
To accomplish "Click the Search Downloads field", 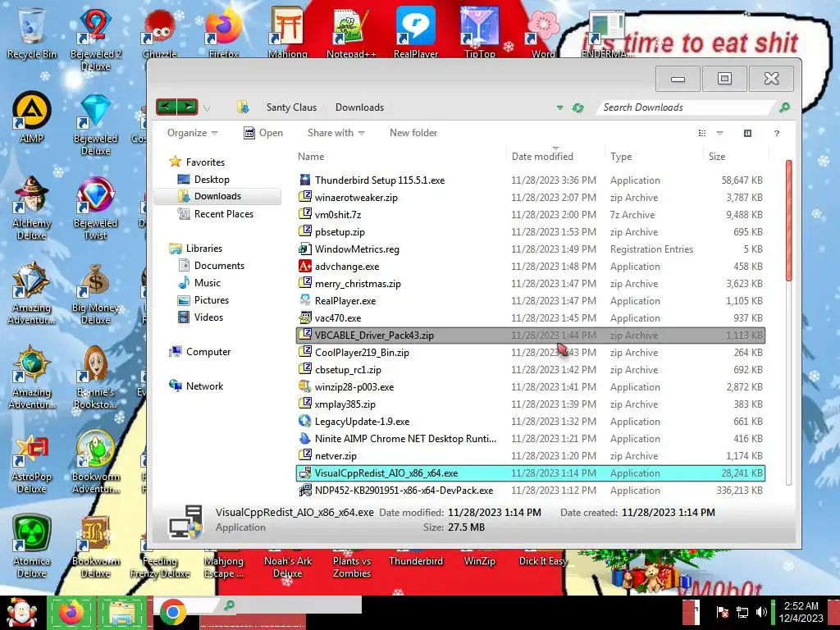I will [x=686, y=107].
